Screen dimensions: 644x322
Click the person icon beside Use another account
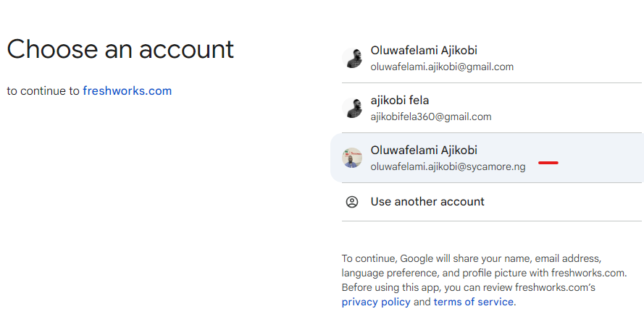[352, 202]
